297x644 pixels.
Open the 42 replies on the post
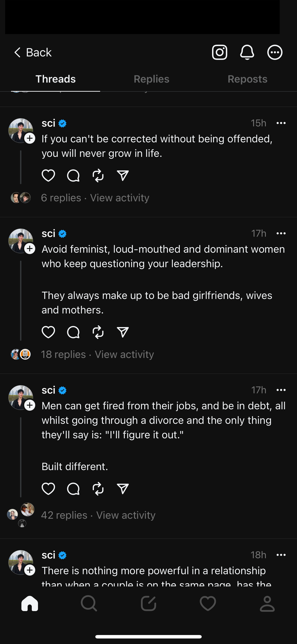point(64,515)
